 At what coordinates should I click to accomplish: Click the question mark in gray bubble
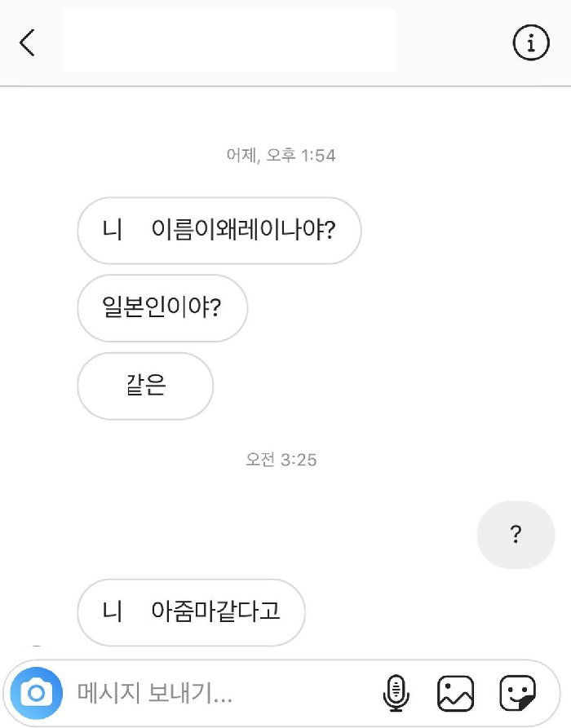(x=516, y=535)
